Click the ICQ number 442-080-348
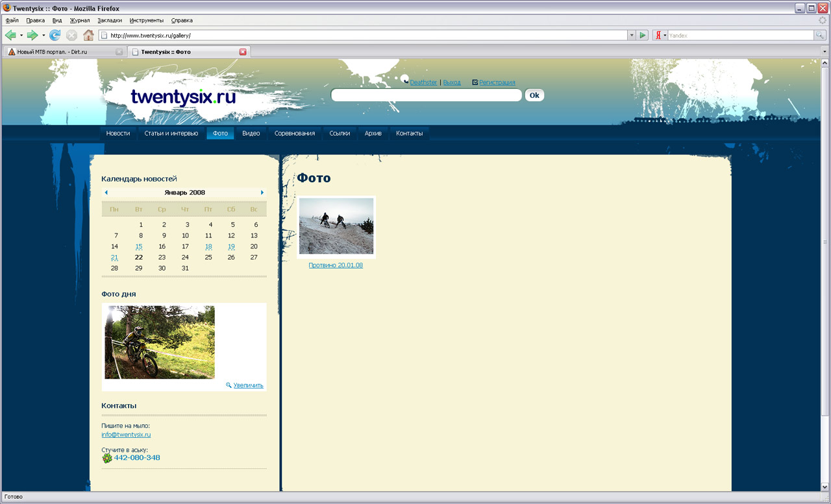This screenshot has height=504, width=831. coord(137,458)
